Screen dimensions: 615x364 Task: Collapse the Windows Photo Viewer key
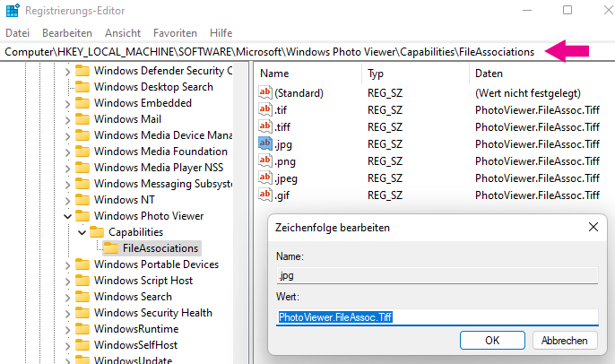[x=66, y=216]
